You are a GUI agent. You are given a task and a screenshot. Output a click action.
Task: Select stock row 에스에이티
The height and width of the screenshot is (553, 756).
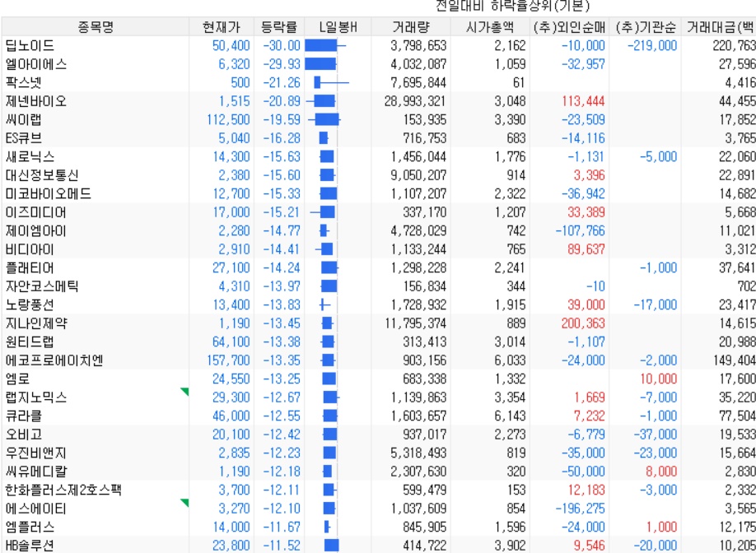point(378,509)
